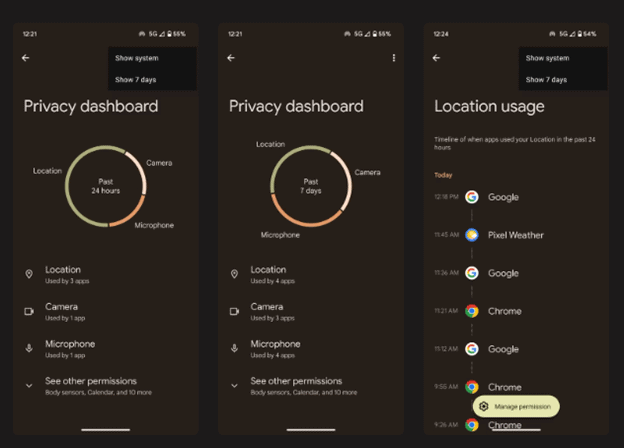Tap Chrome icon at 9:55 AM entry
624x448 pixels.
click(472, 387)
